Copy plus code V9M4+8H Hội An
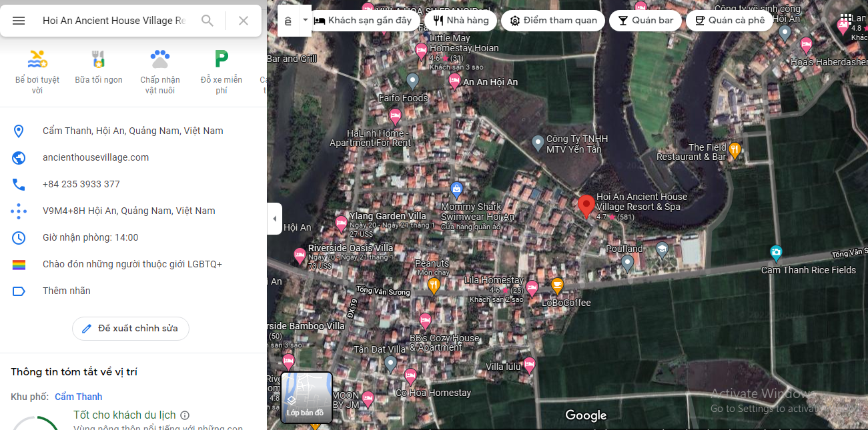Viewport: 868px width, 430px height. point(129,211)
